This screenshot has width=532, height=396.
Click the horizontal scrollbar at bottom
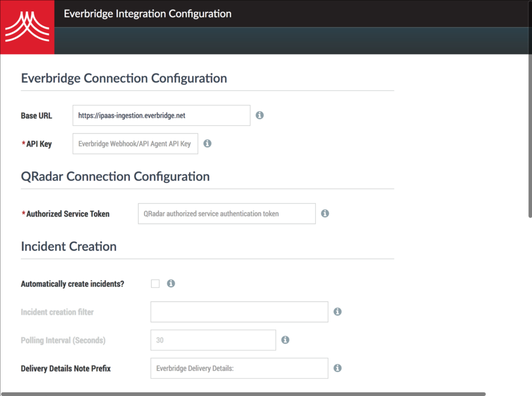click(243, 394)
